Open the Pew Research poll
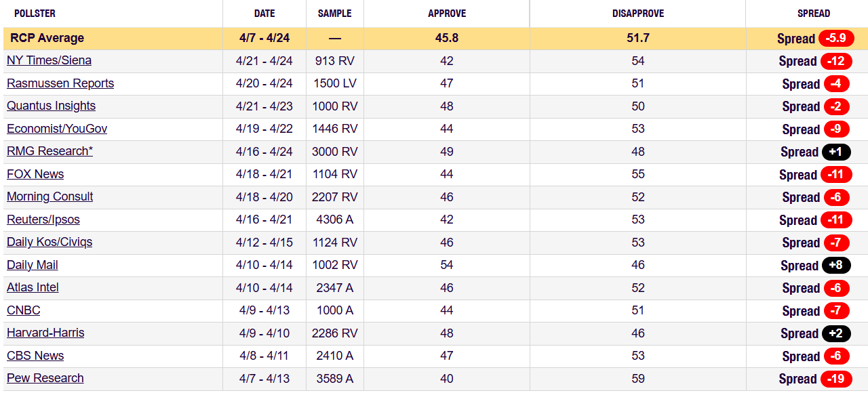868x393 pixels. [45, 378]
